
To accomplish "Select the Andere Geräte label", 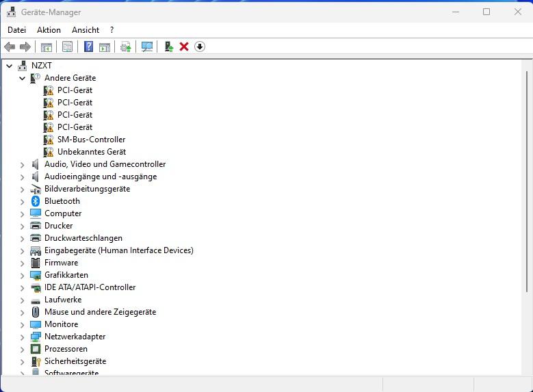I will click(70, 78).
